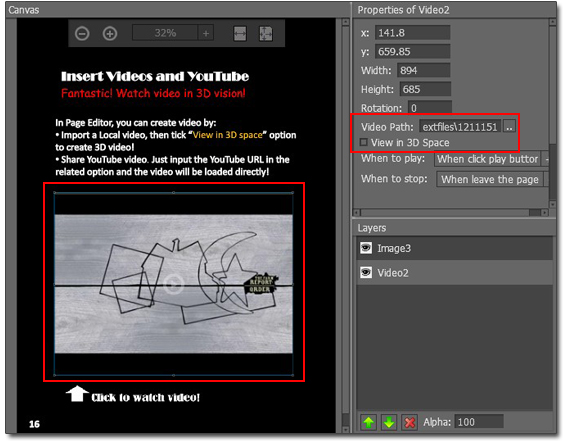
Task: Select the Image3 layer row
Action: (x=454, y=248)
